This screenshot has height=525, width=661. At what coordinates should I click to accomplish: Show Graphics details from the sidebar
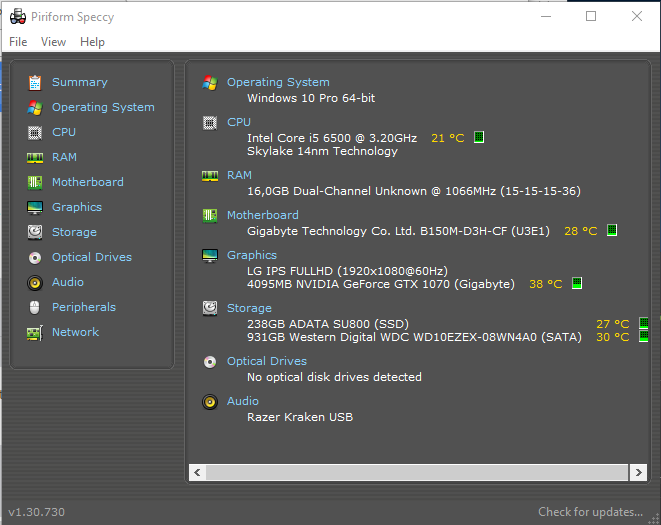click(x=77, y=207)
